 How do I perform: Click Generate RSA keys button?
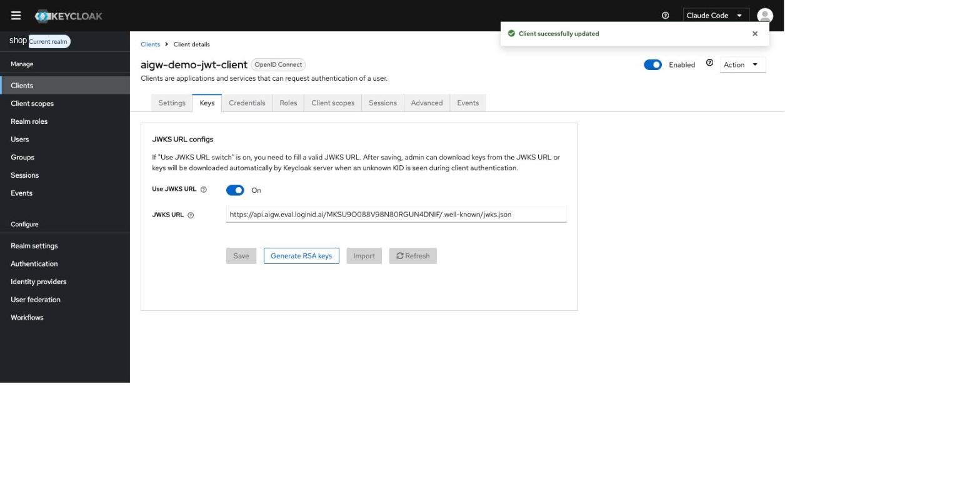pos(301,256)
